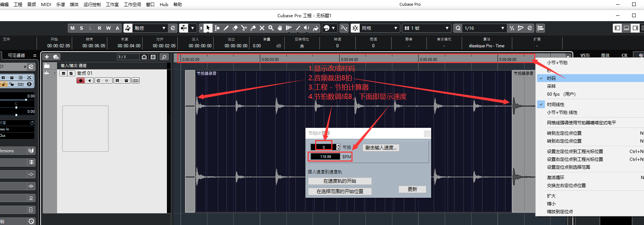Click the 在选择范围的开始位置 button
This screenshot has width=644, height=225.
click(x=340, y=191)
